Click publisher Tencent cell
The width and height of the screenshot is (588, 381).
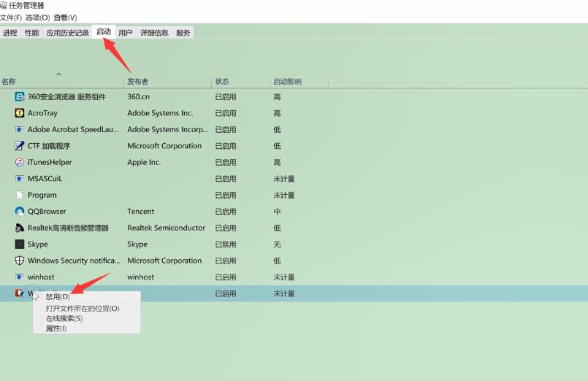(141, 211)
